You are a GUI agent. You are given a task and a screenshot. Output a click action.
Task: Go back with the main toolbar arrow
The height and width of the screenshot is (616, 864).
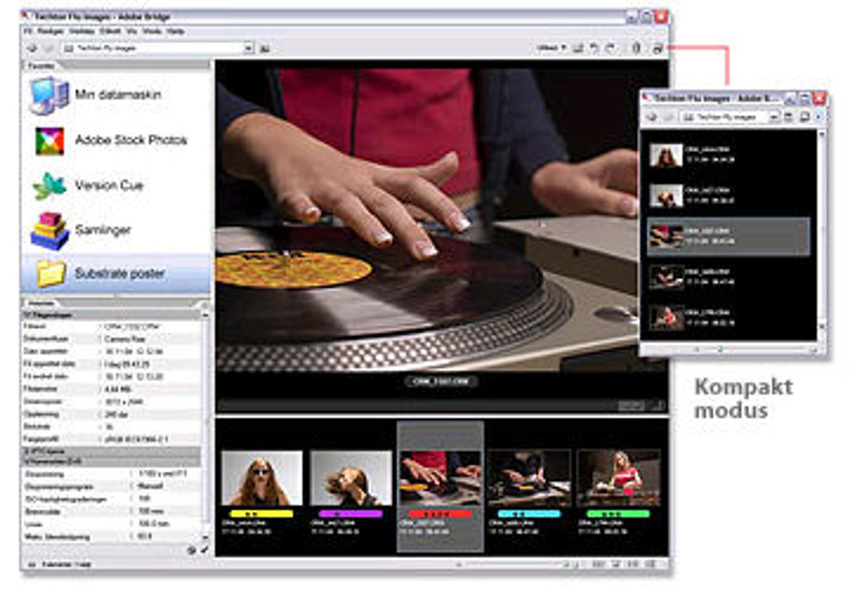coord(32,48)
